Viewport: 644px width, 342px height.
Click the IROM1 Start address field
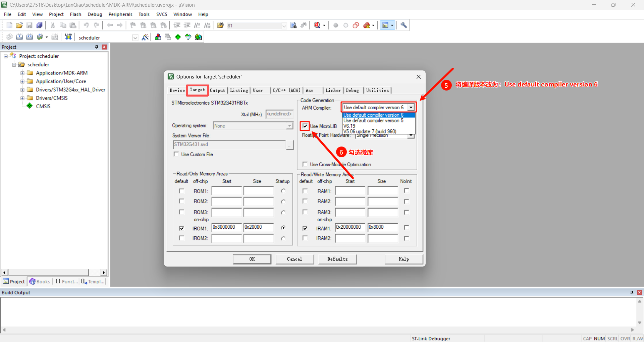click(x=226, y=228)
